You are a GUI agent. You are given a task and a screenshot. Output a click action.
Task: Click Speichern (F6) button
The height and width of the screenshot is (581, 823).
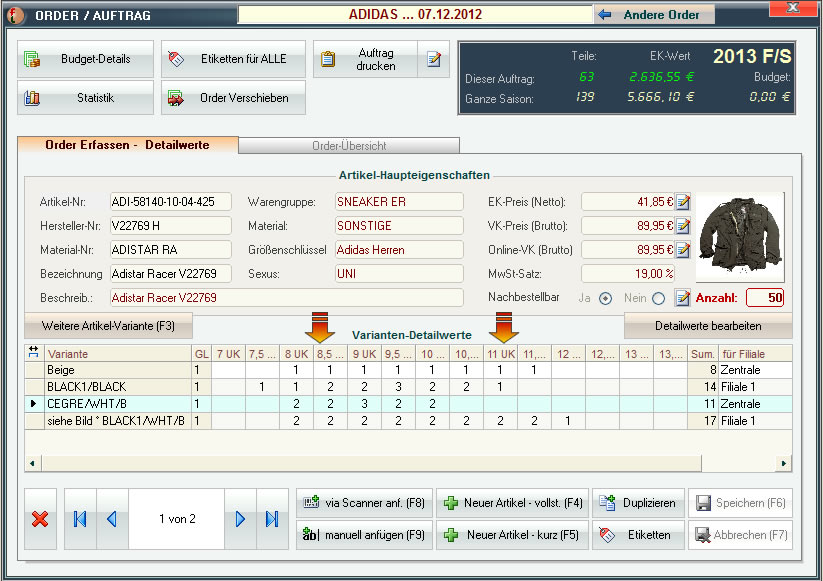tap(740, 503)
